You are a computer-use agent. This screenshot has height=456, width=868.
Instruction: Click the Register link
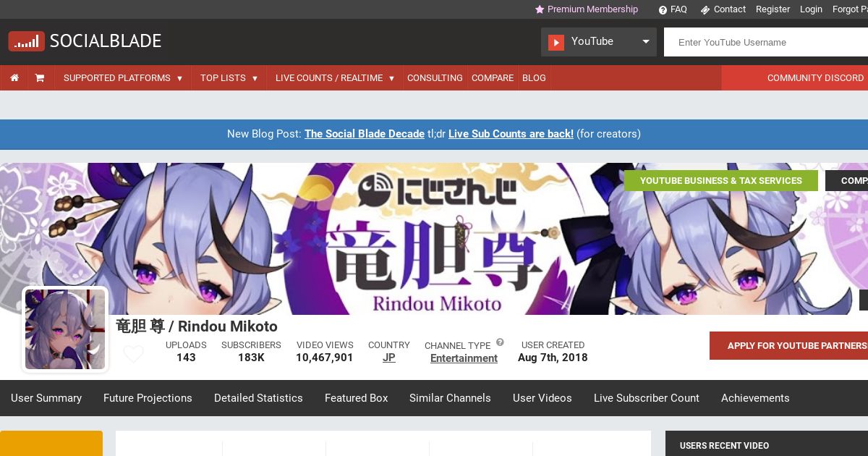coord(773,9)
